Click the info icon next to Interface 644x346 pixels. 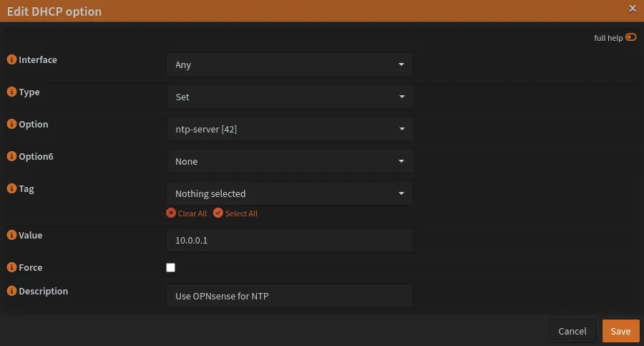[x=11, y=60]
